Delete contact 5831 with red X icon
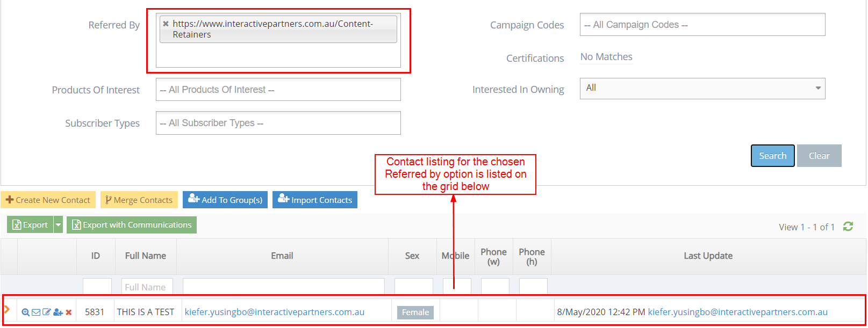 (x=69, y=312)
